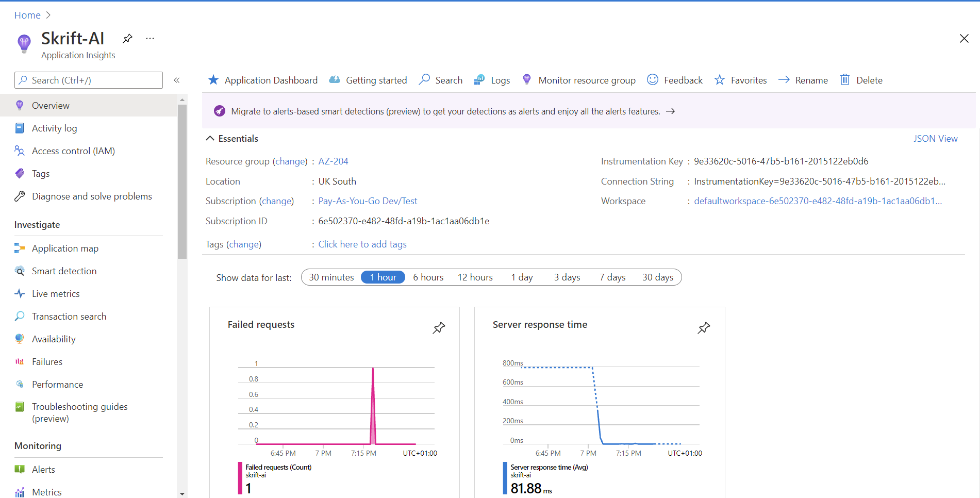Select the 1 hour time range
The height and width of the screenshot is (498, 980).
tap(383, 277)
